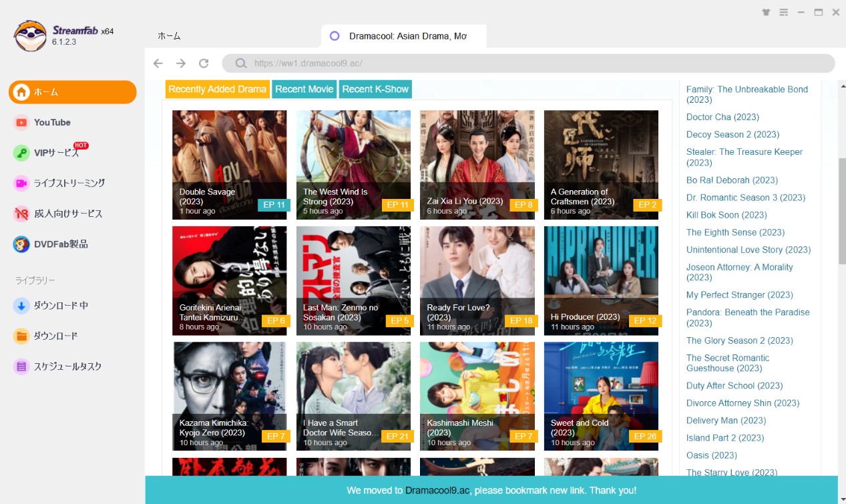Click the Kill Bok Soon (2023) link

726,215
